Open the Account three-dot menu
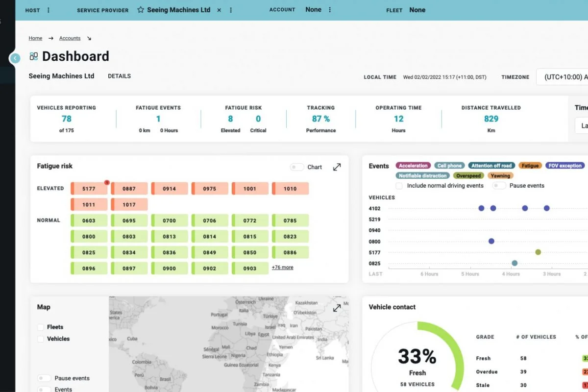The image size is (588, 392). click(330, 10)
